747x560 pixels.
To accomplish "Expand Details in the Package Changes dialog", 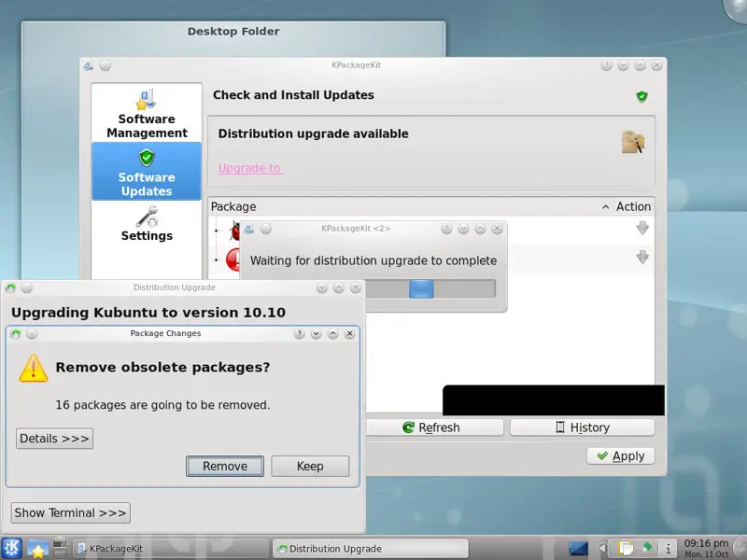I will tap(54, 439).
